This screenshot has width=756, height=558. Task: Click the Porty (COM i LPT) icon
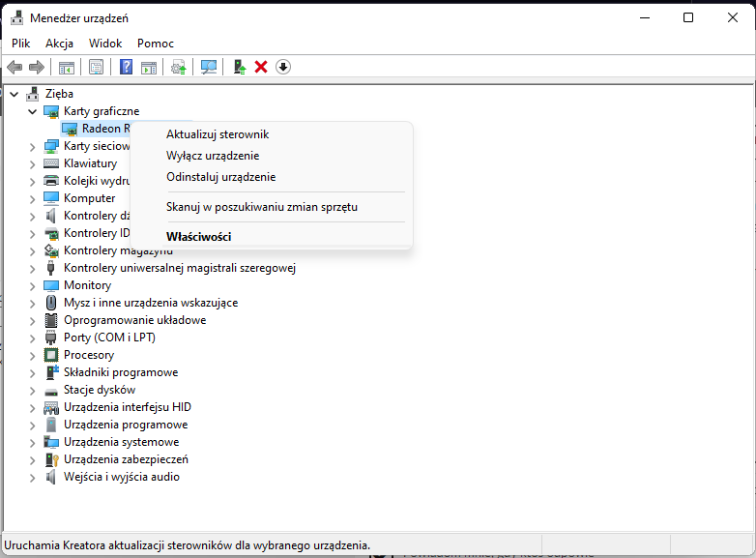[x=51, y=338]
